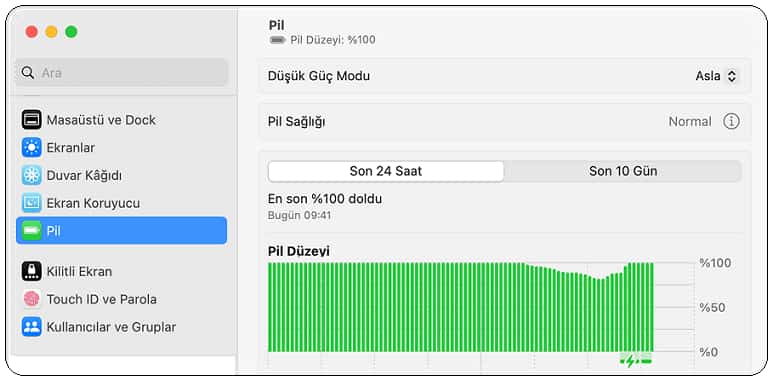Click the green battery level chart
This screenshot has width=773, height=381.
(x=460, y=307)
